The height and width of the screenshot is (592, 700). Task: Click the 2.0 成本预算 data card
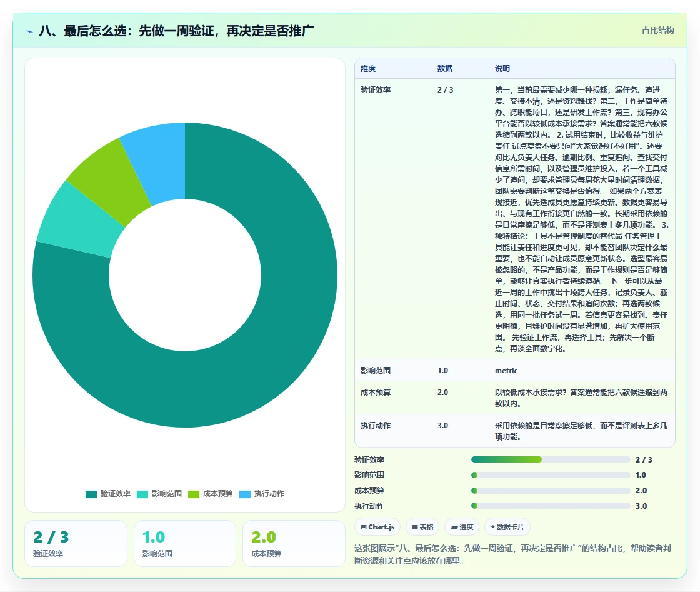294,543
